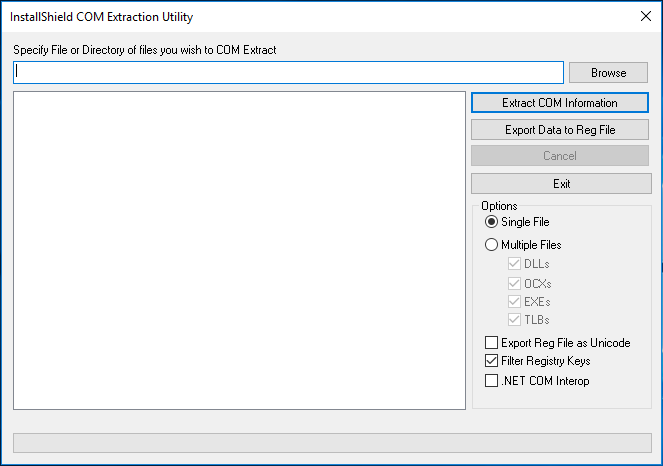Enable .NET COM Interop checkbox

click(x=491, y=381)
